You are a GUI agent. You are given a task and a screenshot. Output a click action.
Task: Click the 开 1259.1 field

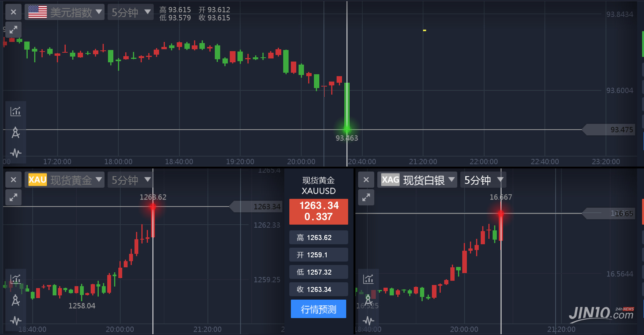(x=319, y=255)
